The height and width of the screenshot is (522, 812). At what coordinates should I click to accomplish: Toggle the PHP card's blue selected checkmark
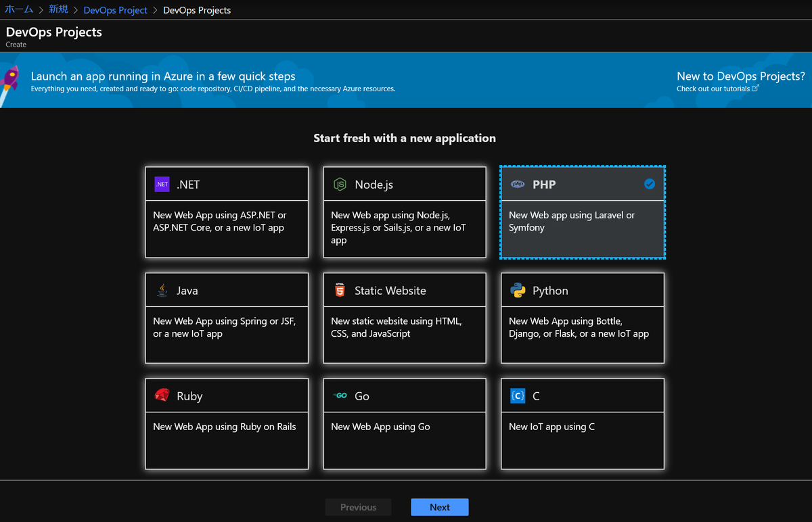(650, 184)
